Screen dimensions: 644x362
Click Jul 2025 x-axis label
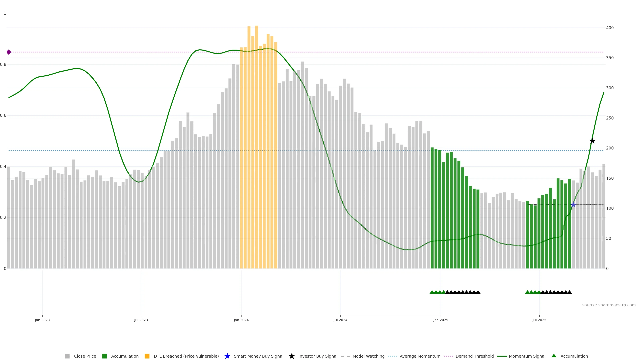click(x=539, y=320)
